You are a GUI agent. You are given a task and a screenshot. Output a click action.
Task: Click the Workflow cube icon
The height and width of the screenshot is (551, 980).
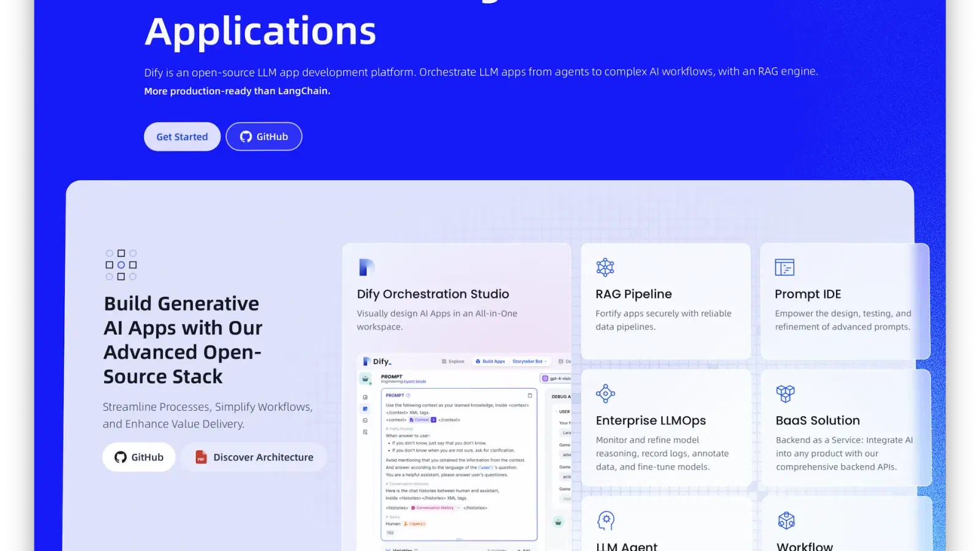click(786, 520)
